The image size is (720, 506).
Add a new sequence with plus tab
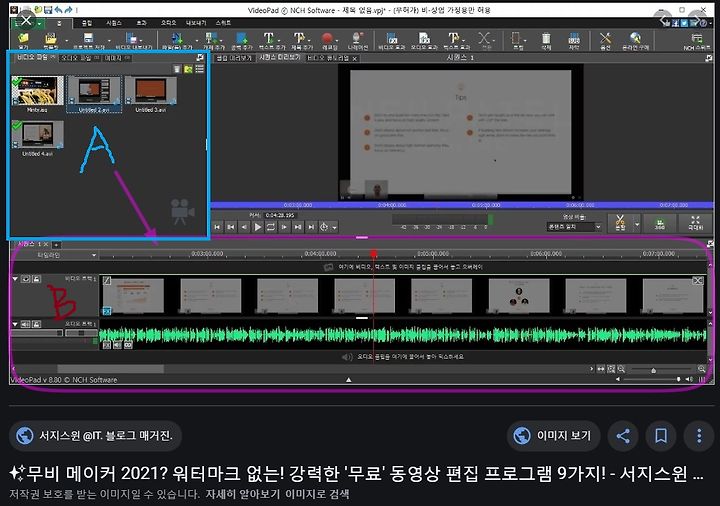(x=56, y=245)
